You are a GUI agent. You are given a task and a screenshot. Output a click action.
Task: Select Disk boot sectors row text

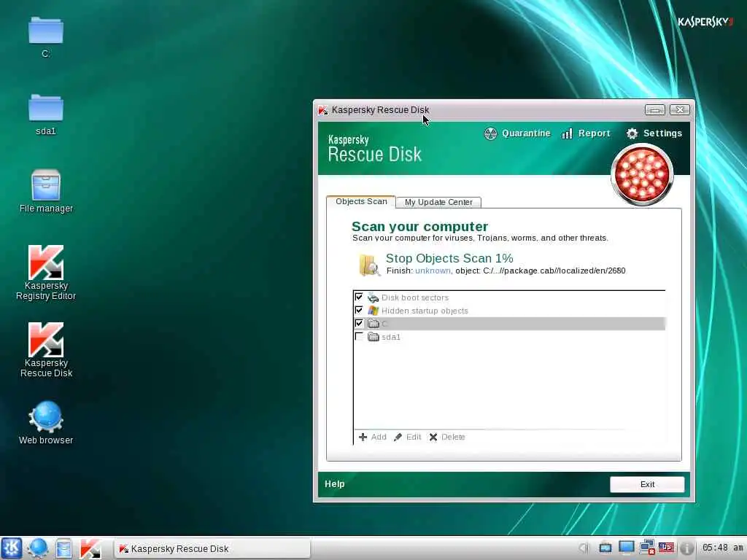[415, 297]
